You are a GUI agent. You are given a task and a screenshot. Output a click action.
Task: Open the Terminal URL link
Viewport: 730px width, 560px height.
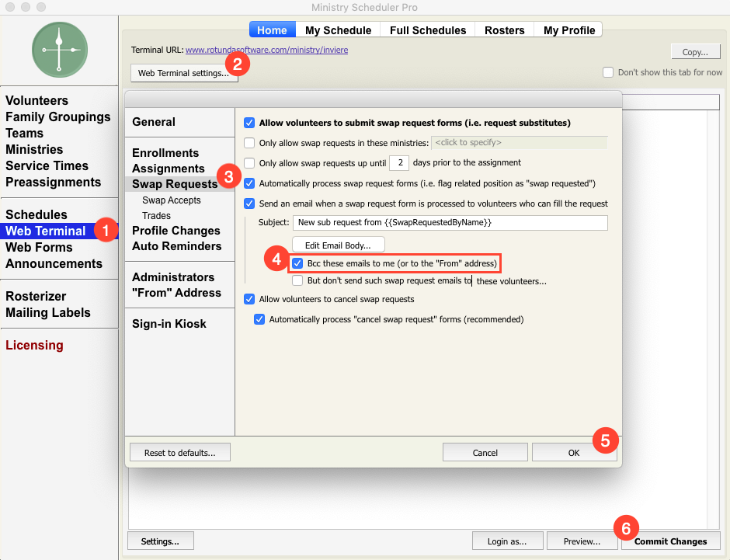[267, 50]
